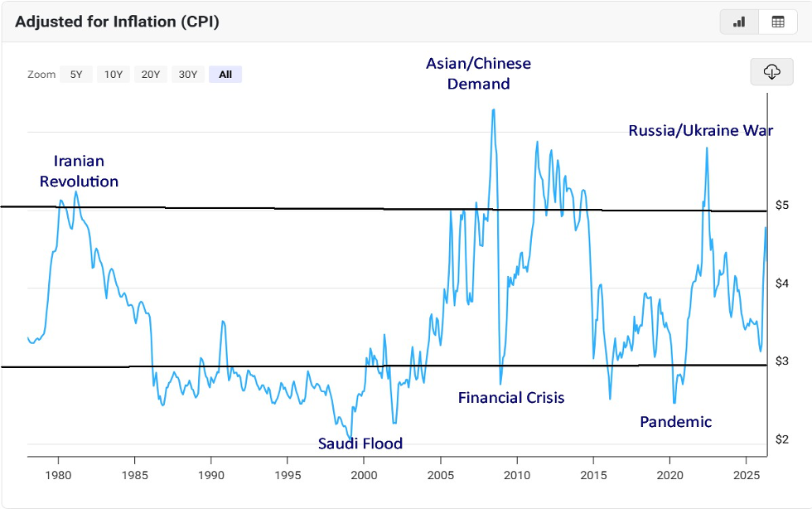
Task: Click the $5 y-axis label
Action: click(782, 206)
